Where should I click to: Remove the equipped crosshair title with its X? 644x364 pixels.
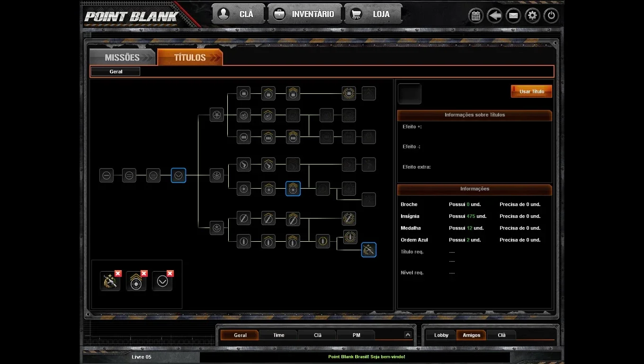coord(144,273)
